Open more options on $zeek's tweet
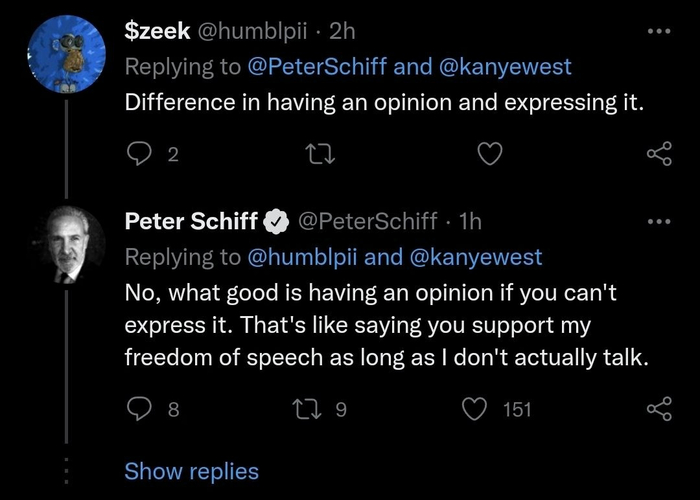Viewport: 700px width, 500px height. tap(656, 31)
